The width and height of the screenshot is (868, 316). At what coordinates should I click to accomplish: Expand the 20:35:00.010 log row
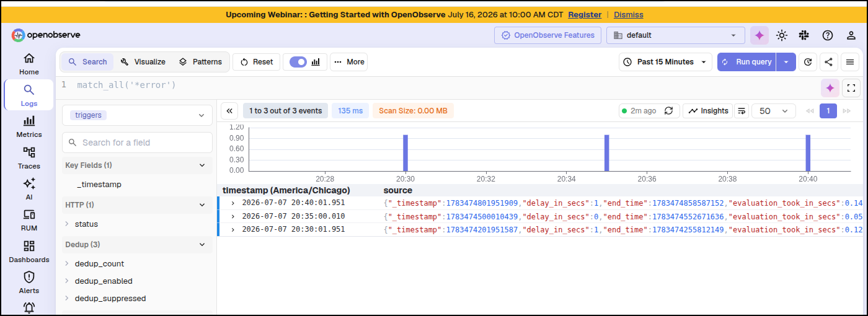coord(233,216)
